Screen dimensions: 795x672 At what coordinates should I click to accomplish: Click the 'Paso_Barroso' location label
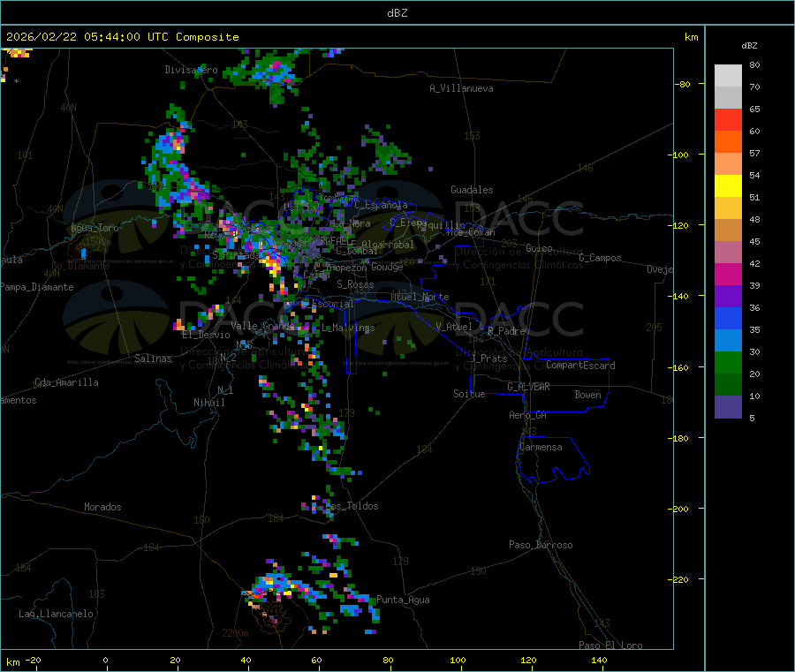pyautogui.click(x=541, y=545)
